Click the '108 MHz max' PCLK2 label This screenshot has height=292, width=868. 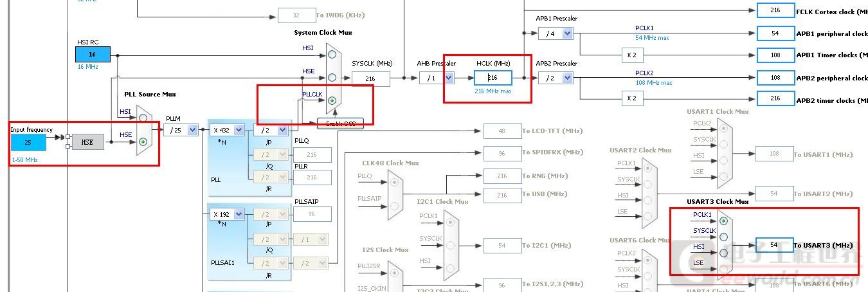click(x=654, y=82)
